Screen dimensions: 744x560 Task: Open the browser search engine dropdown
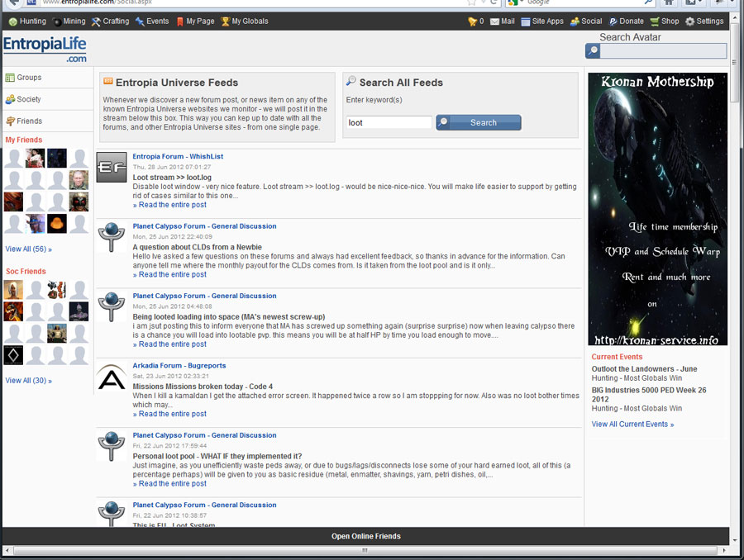tap(523, 2)
